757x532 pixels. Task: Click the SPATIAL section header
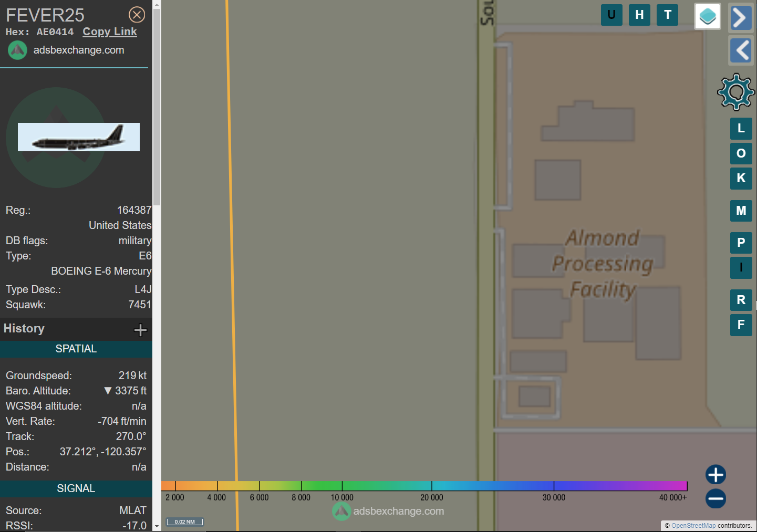coord(76,349)
